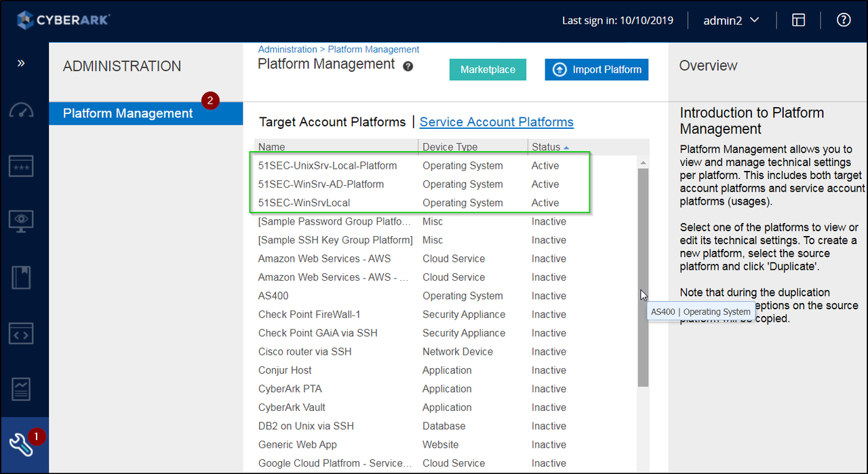Screen dimensions: 868x474
Task: Follow the Platform Management breadcrumb link
Action: click(374, 50)
